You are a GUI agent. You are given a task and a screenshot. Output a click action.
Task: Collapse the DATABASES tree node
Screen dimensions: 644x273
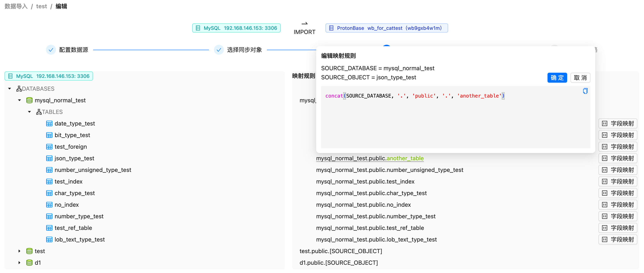click(x=10, y=89)
